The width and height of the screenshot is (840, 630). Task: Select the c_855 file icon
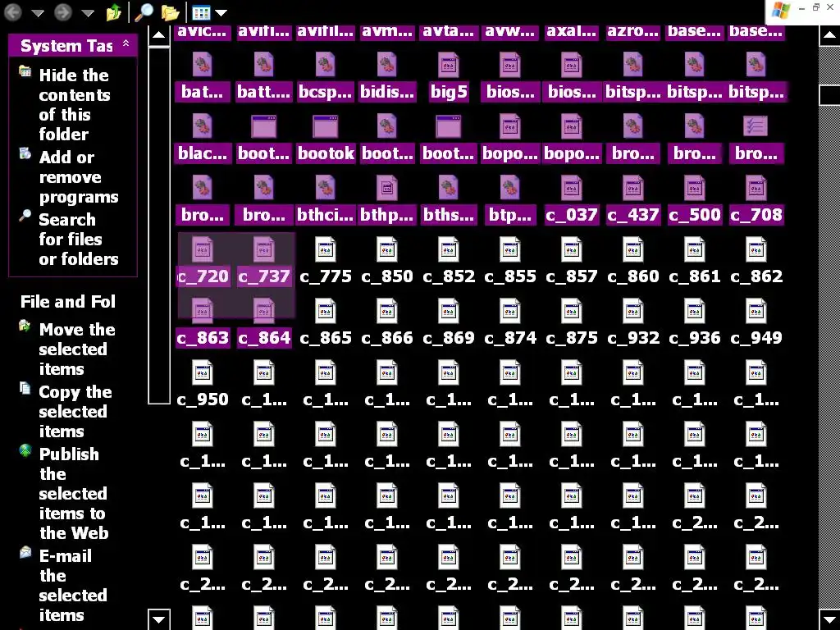[510, 249]
